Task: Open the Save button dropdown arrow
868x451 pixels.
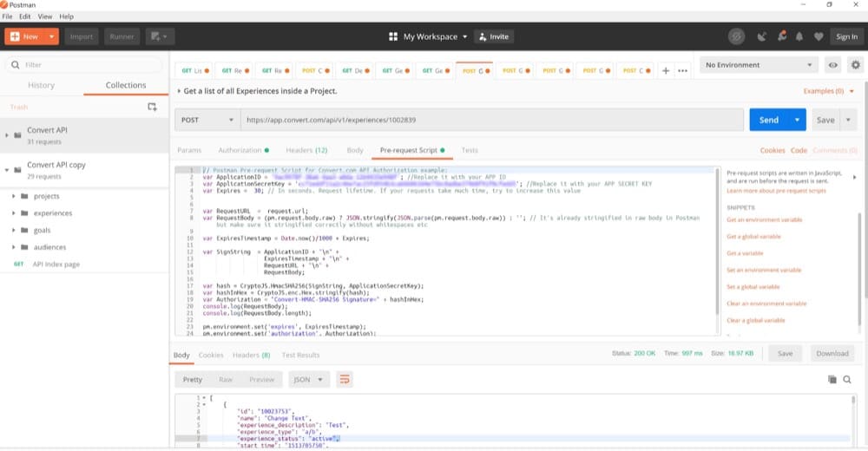Action: tap(847, 120)
